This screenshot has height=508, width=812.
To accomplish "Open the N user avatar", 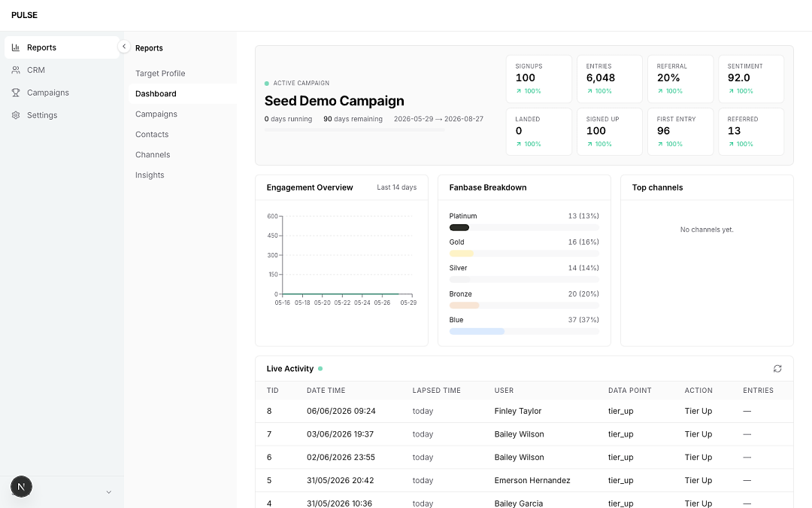I will click(21, 487).
